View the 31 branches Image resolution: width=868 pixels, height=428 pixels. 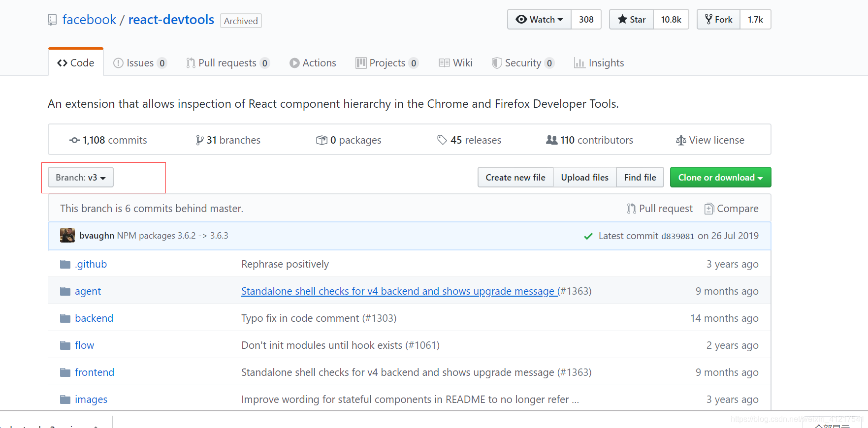click(x=228, y=140)
